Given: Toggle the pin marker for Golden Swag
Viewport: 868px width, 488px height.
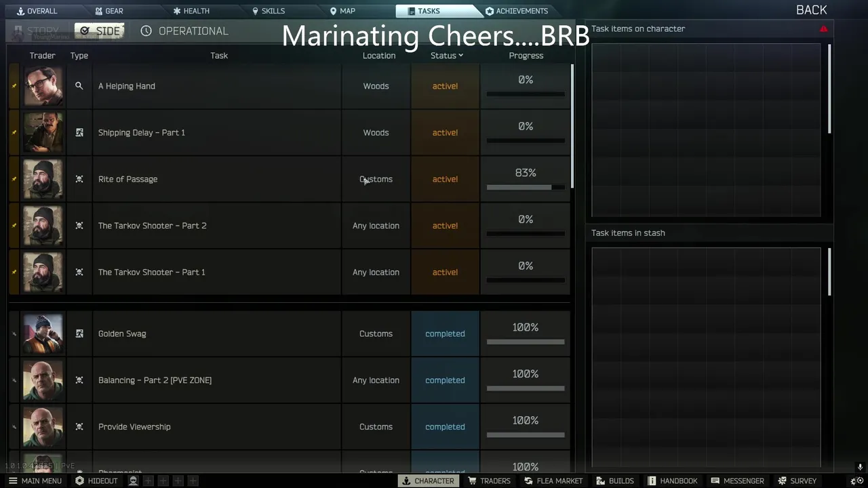Looking at the screenshot, I should [x=14, y=333].
